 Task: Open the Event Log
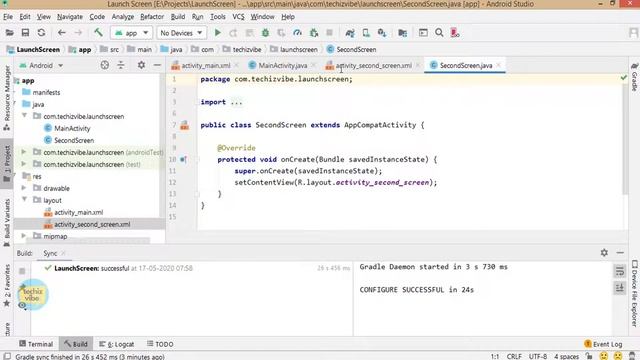pos(603,344)
